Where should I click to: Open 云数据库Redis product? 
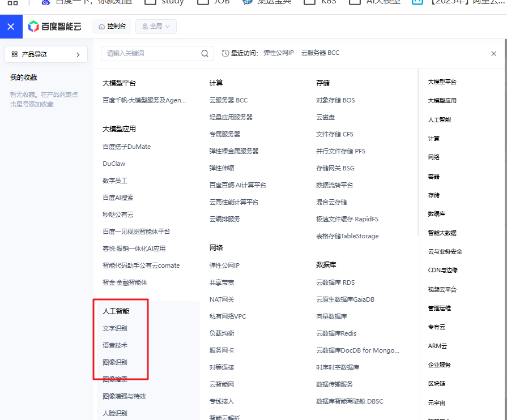coord(336,333)
